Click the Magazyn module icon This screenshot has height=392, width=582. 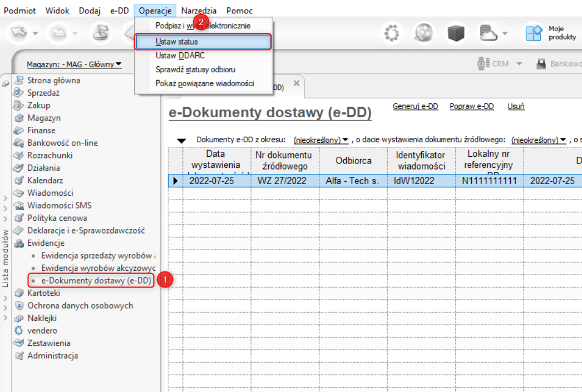point(19,118)
